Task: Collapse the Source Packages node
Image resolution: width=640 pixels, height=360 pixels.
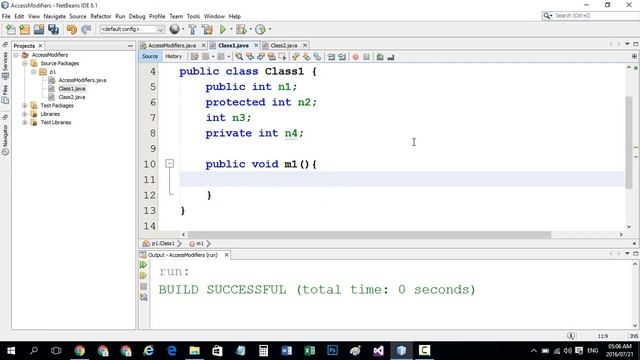Action: tap(25, 63)
